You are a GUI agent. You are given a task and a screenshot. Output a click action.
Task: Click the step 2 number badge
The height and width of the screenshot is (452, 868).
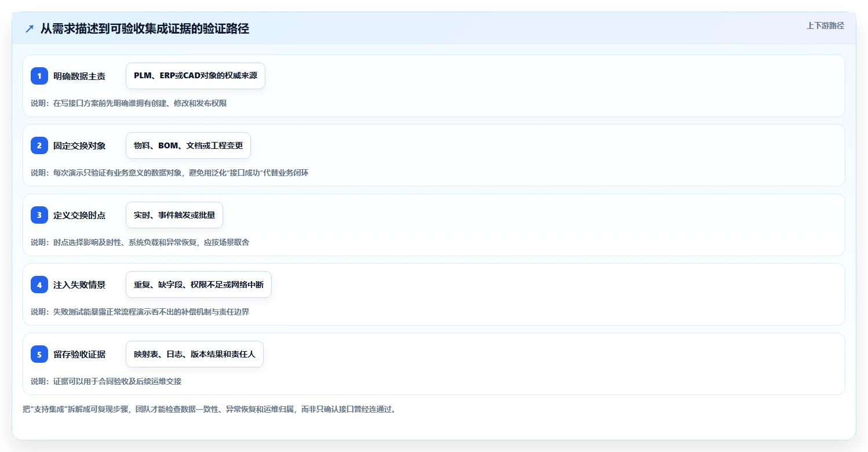(39, 145)
